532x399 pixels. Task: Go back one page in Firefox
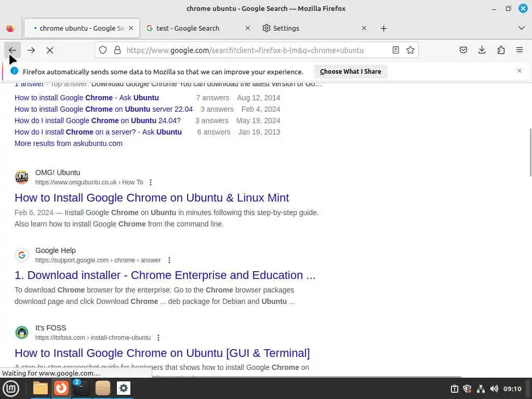click(12, 50)
